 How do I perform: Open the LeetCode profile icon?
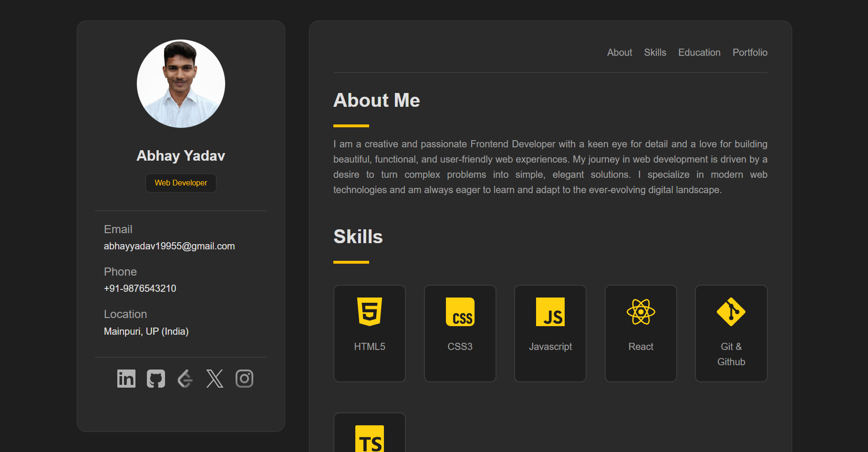[x=185, y=379]
